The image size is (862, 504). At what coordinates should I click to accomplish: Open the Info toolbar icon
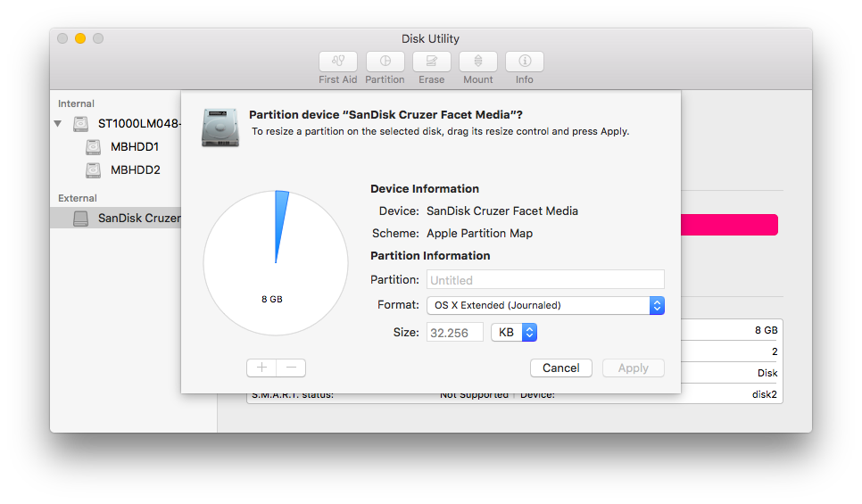pyautogui.click(x=525, y=62)
